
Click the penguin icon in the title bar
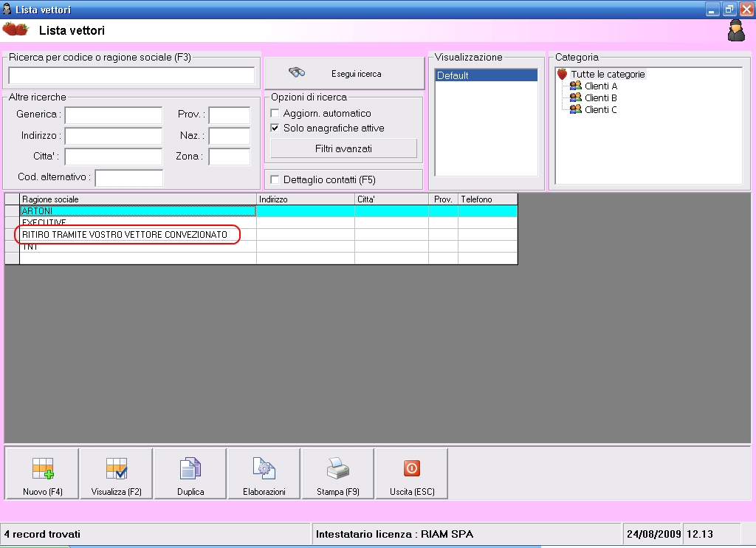point(7,9)
